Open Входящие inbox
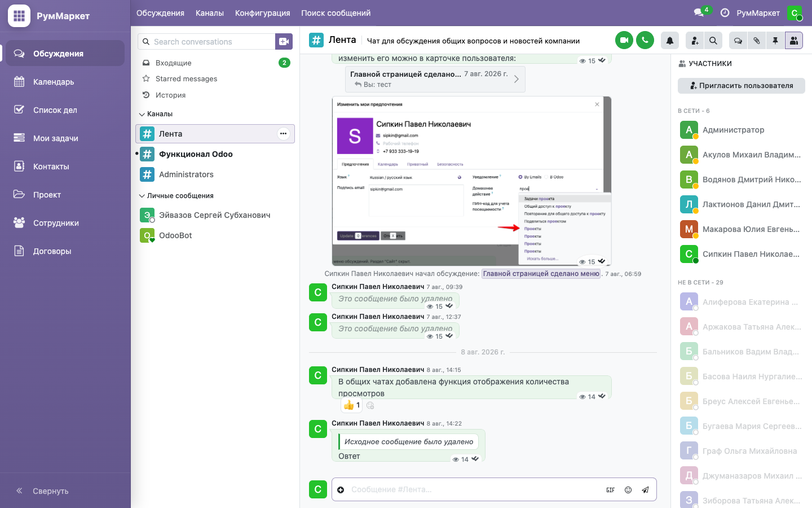This screenshot has height=508, width=812. (215, 63)
